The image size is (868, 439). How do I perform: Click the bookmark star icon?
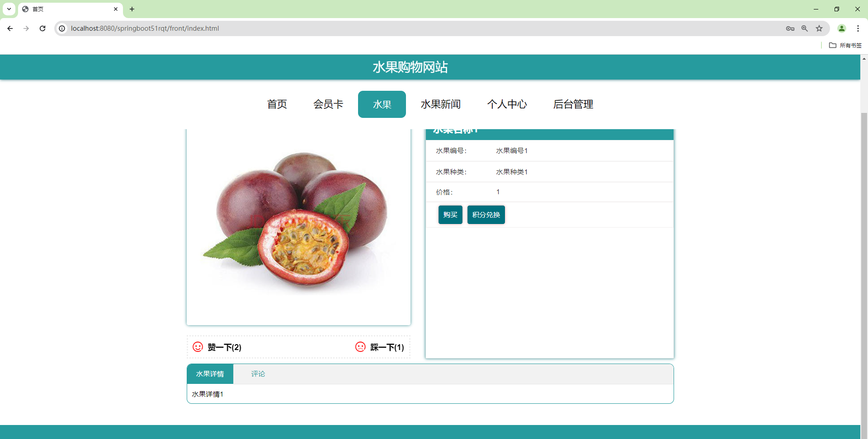point(819,28)
